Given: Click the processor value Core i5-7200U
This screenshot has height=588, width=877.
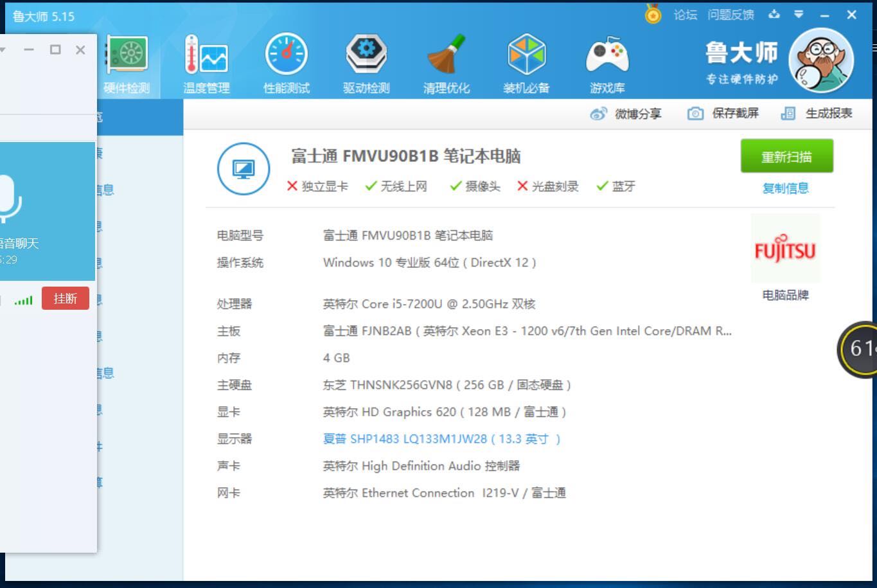Looking at the screenshot, I should 429,304.
